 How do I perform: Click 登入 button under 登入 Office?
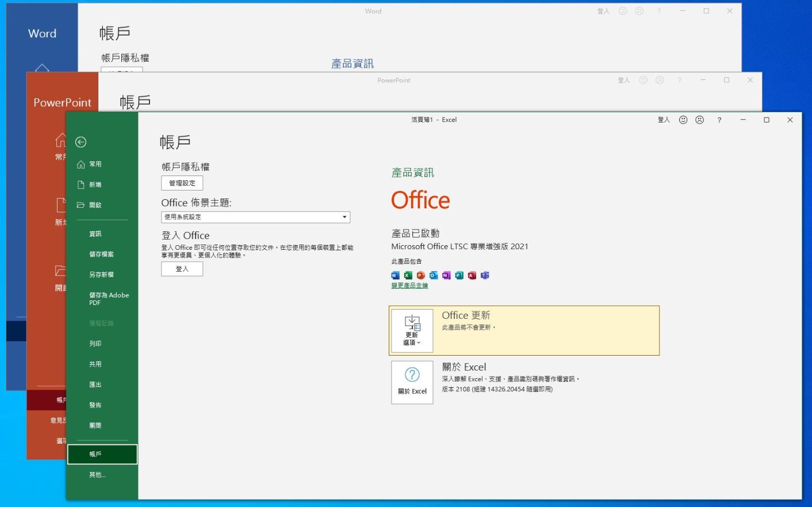(x=182, y=269)
